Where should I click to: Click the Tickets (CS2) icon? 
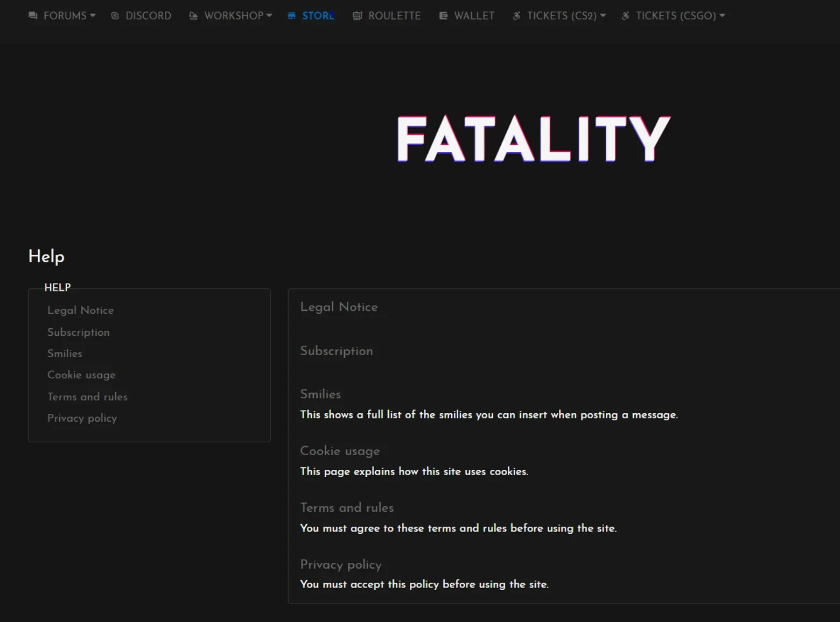516,16
